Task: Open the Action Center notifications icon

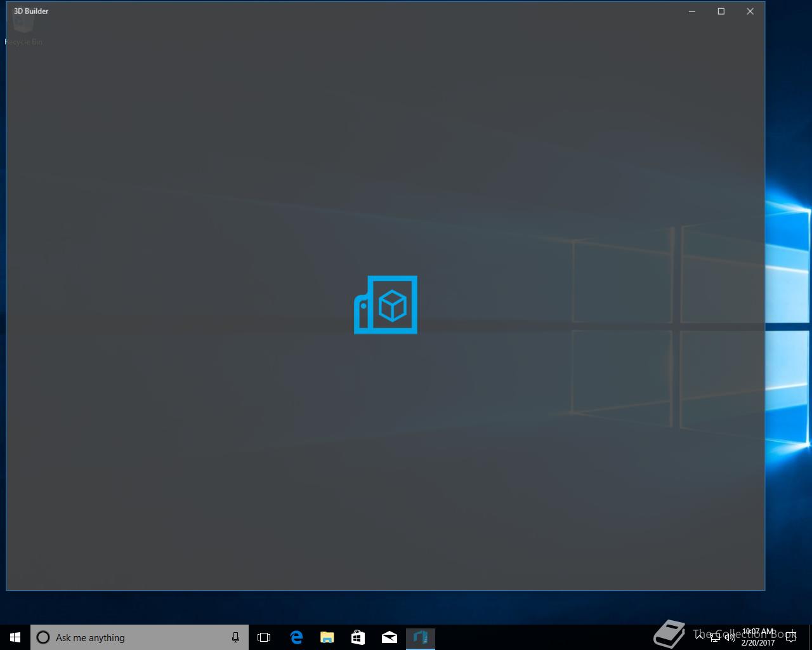Action: (791, 637)
